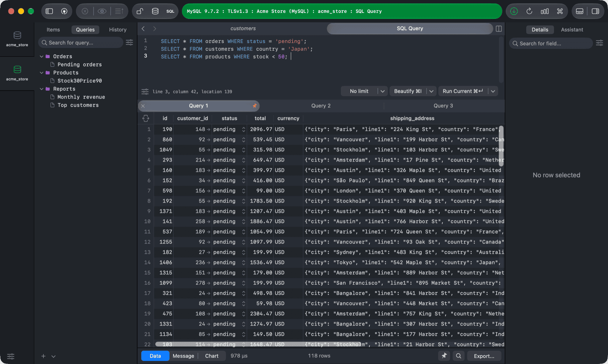Open the connection plug icon in toolbar
The width and height of the screenshot is (608, 364).
(x=64, y=11)
